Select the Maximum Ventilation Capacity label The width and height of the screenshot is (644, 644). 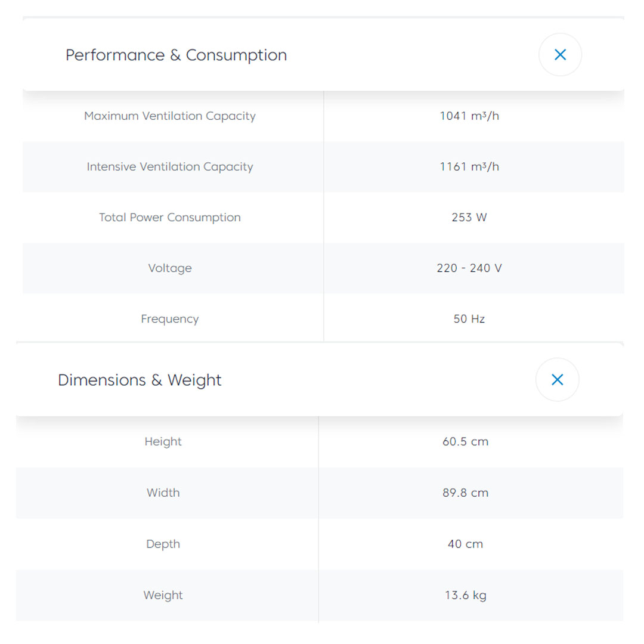(170, 116)
